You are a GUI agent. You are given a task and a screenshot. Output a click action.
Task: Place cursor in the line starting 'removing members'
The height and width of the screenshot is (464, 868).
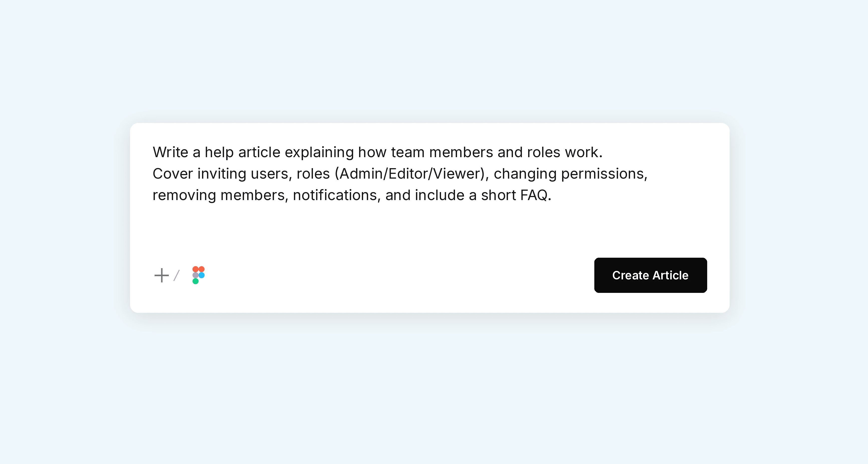coord(352,195)
